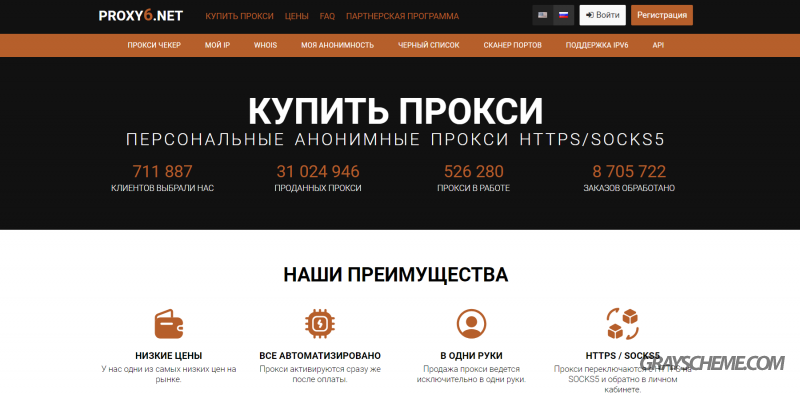This screenshot has width=800, height=395.
Task: Click the Все автоматизировано title
Action: pos(320,356)
